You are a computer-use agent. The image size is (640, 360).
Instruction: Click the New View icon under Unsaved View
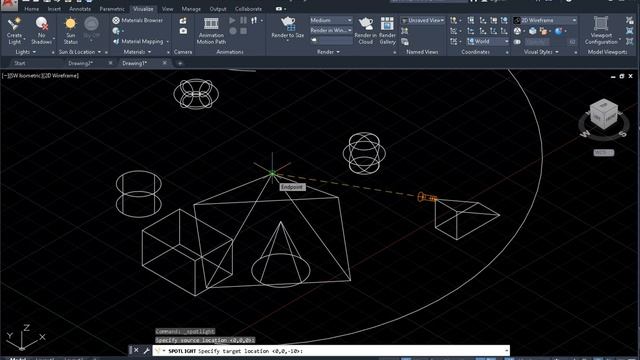pyautogui.click(x=404, y=31)
